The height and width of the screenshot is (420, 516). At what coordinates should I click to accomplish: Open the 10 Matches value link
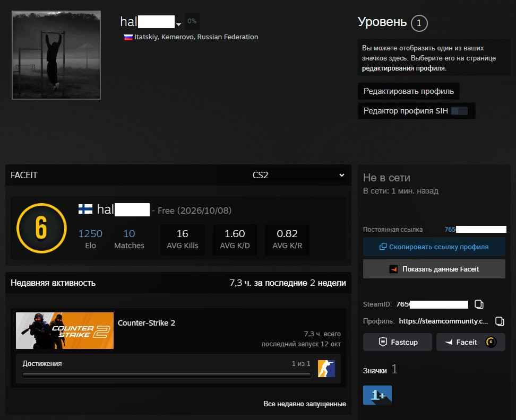129,234
